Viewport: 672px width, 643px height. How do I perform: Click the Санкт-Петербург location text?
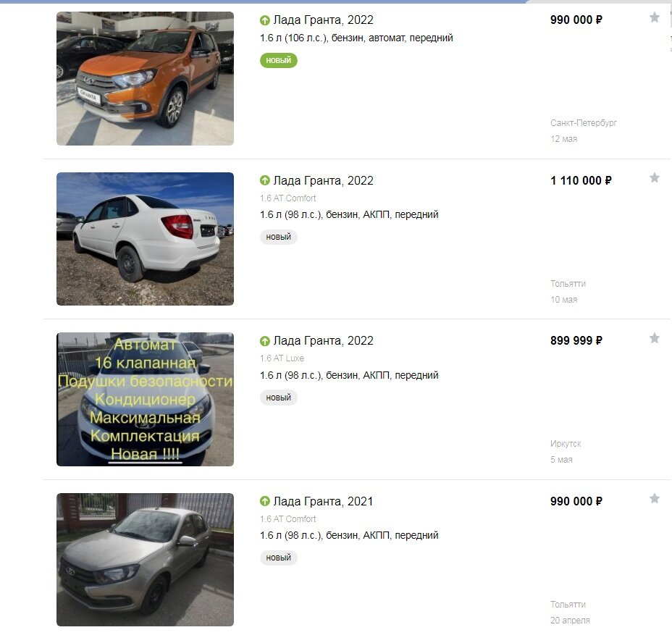(583, 123)
